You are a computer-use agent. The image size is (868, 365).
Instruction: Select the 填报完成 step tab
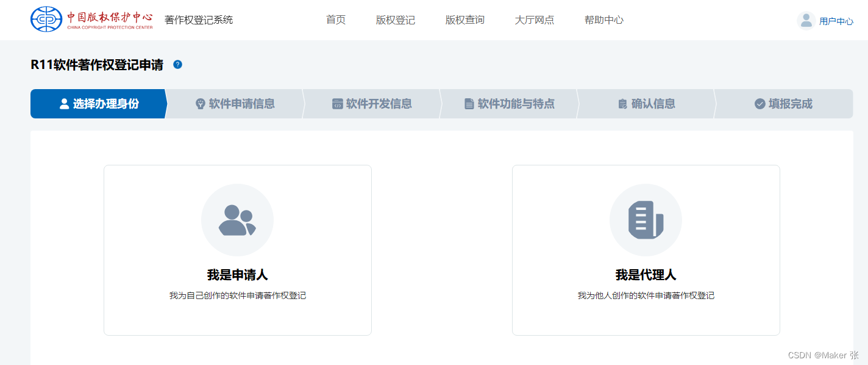(784, 104)
